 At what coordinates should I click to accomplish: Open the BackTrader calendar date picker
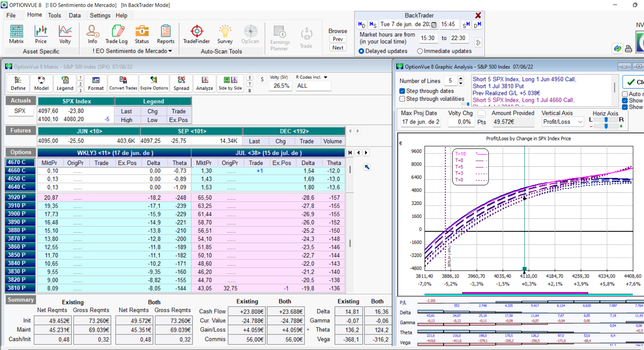point(434,24)
